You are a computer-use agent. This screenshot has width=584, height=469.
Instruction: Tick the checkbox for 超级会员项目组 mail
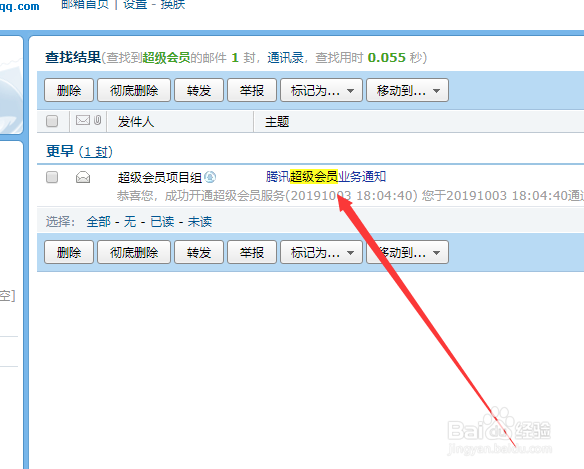click(52, 177)
